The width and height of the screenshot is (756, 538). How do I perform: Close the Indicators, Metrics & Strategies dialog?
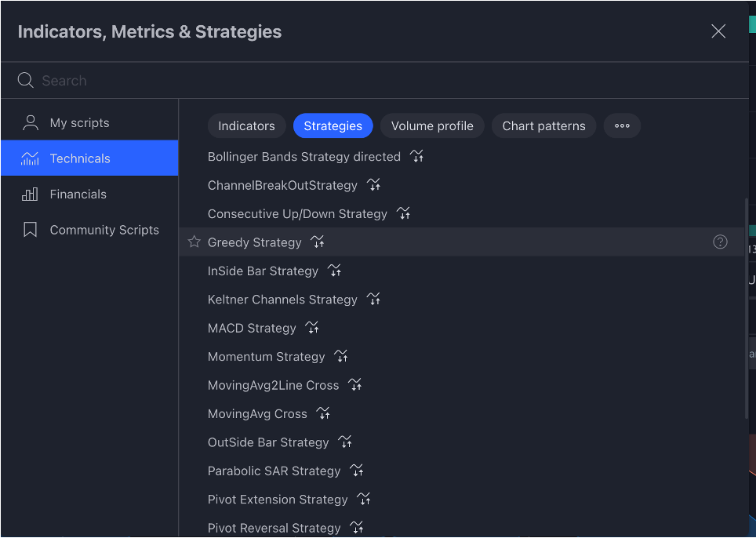(x=718, y=31)
